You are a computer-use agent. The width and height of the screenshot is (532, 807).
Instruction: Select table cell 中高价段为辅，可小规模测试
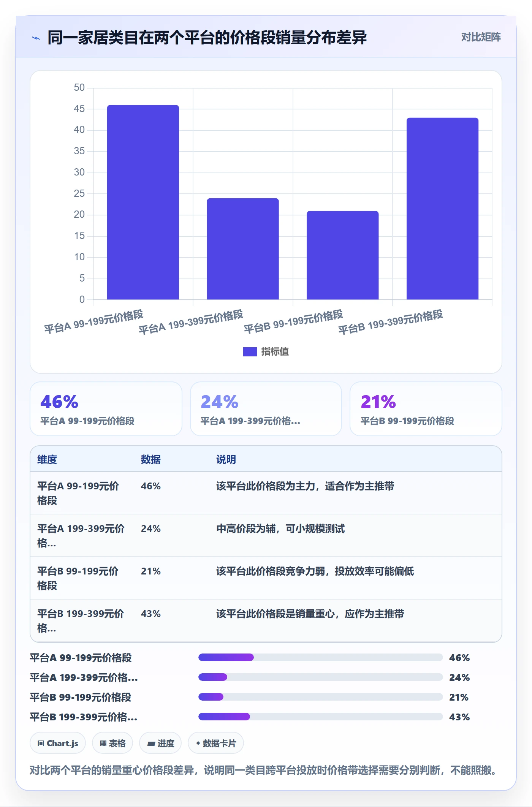pos(280,529)
